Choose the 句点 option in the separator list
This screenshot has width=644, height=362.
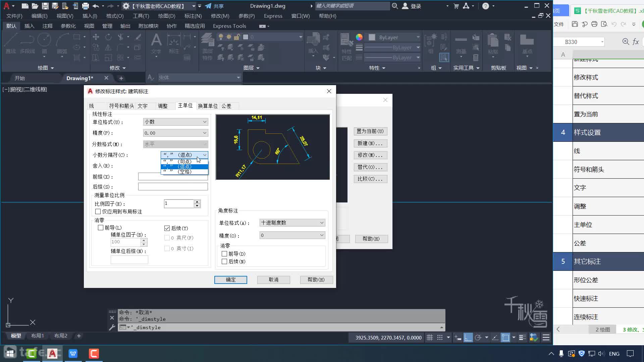pos(184,162)
